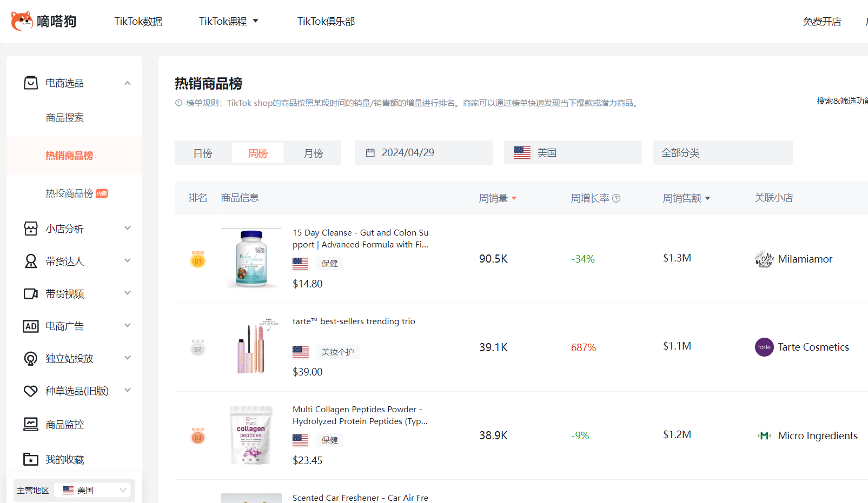868x503 pixels.
Task: Select the 周榜 weekly ranking option
Action: click(x=258, y=153)
